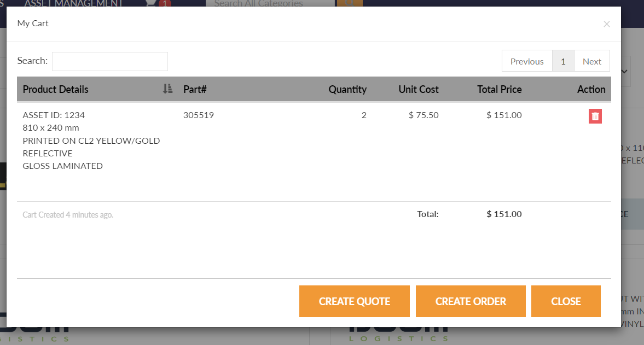Screen dimensions: 644x345
Task: Sort by Product Details sort icon
Action: [167, 89]
